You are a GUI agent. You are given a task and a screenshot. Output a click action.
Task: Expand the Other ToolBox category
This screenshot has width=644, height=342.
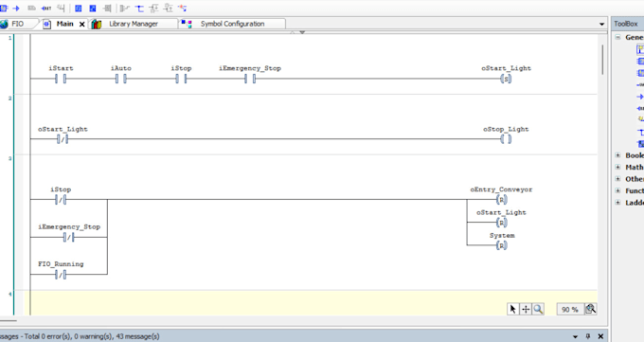tap(617, 179)
